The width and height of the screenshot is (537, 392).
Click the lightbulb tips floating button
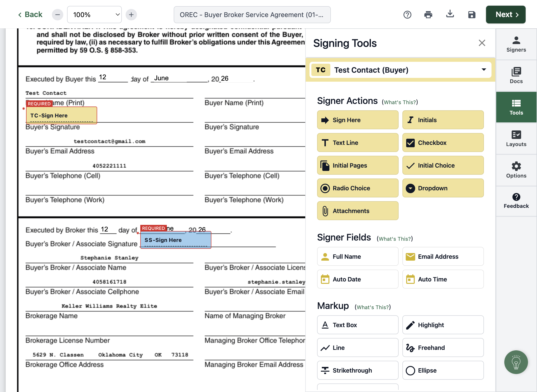click(516, 362)
